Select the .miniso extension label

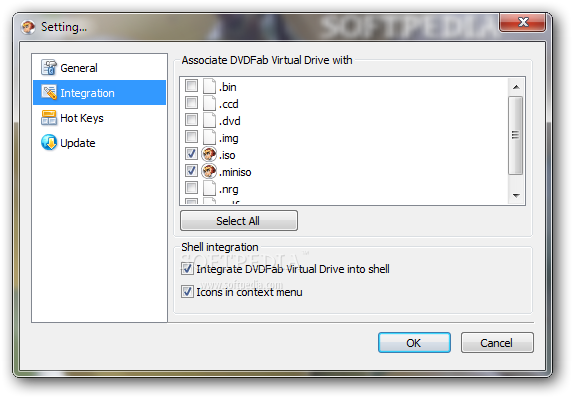point(235,172)
